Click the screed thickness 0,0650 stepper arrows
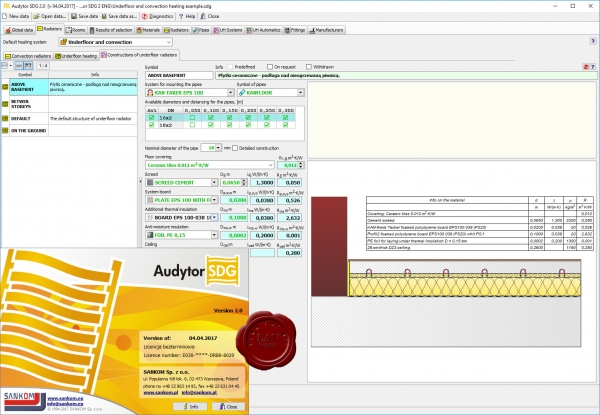The width and height of the screenshot is (600, 415). tap(244, 182)
